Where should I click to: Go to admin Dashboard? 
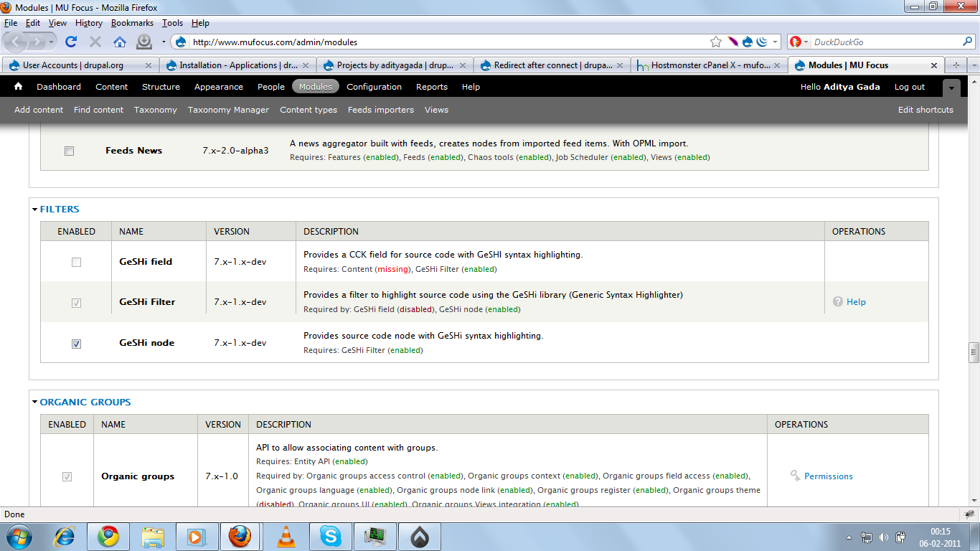[59, 87]
